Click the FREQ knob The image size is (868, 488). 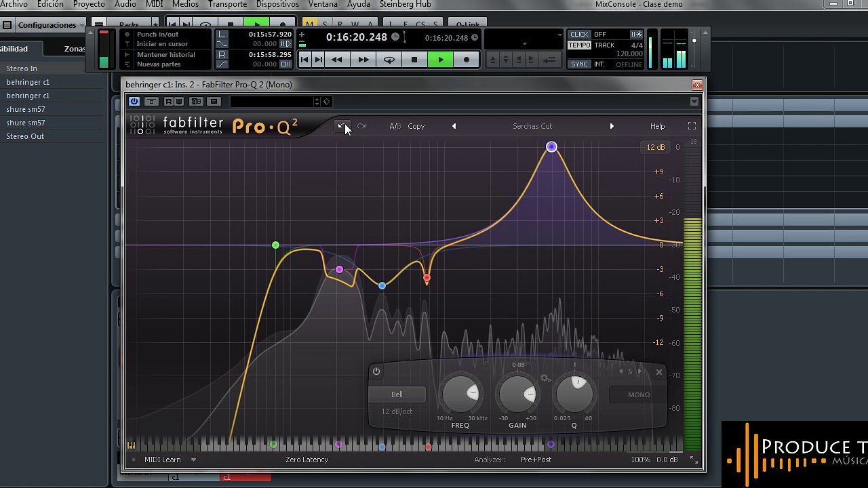point(461,393)
